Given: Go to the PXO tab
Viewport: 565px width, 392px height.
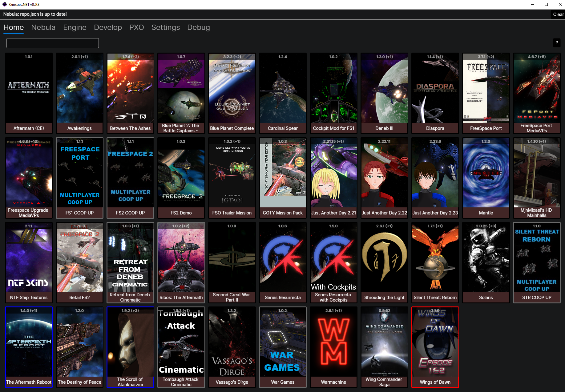Looking at the screenshot, I should click(x=137, y=27).
